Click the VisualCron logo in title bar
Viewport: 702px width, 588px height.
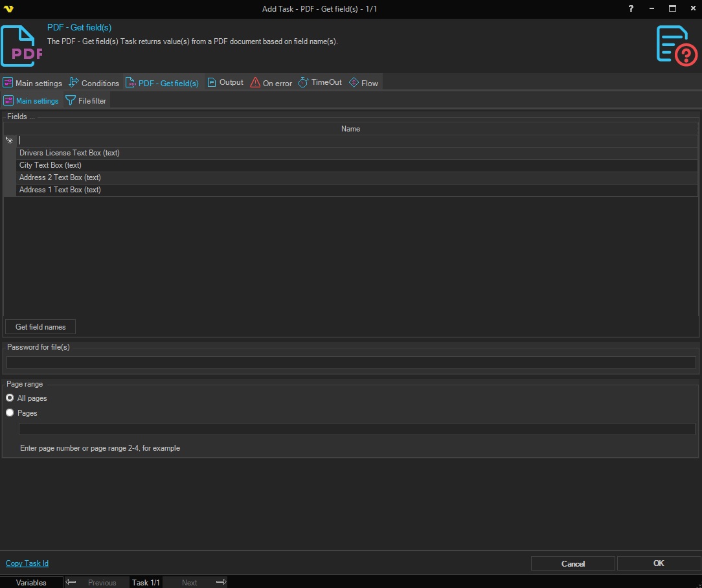pos(8,8)
